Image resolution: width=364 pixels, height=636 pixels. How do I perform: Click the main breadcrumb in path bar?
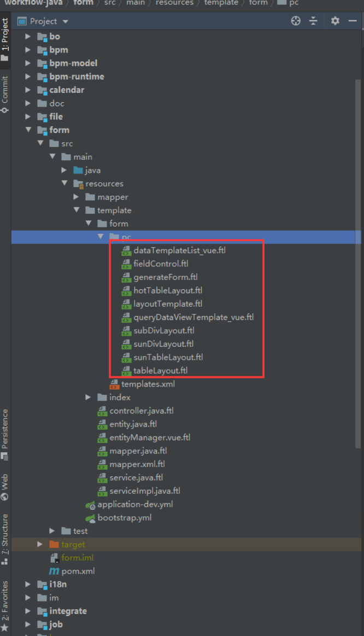click(136, 3)
